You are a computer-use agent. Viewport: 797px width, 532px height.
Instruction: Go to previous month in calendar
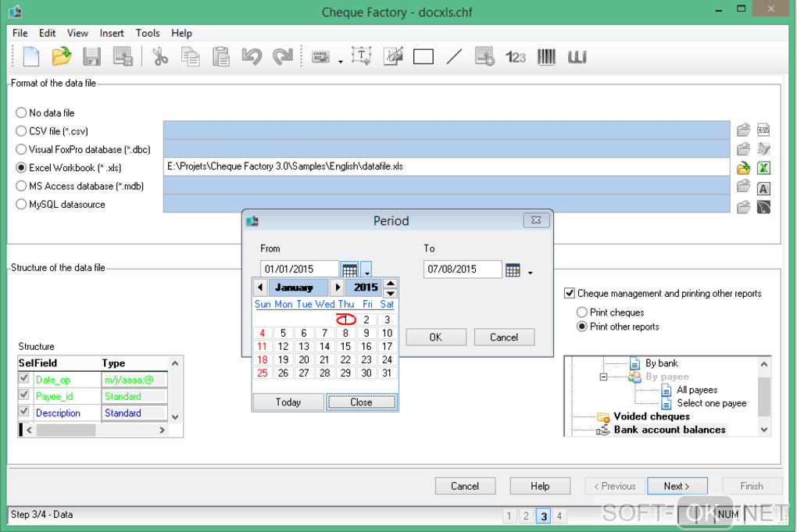coord(260,287)
